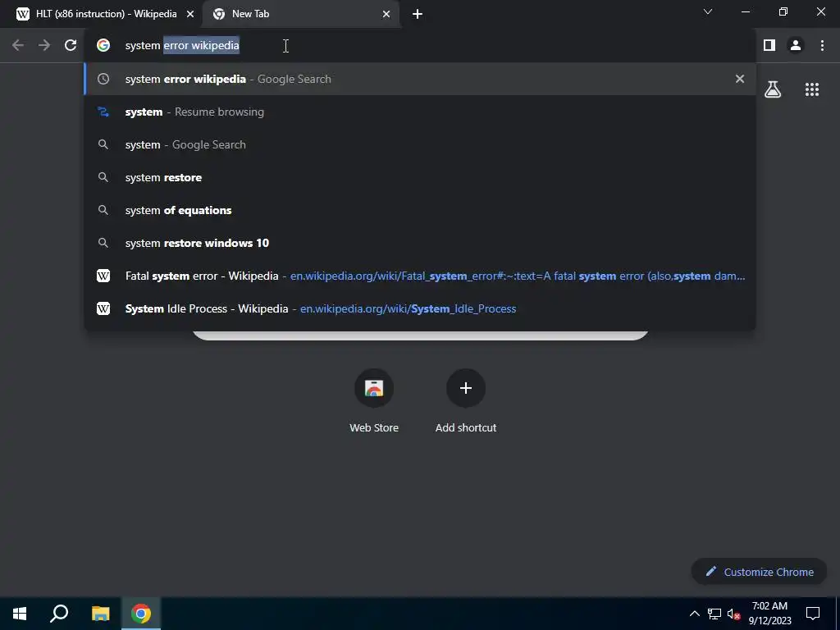Open Windows taskbar search
Image resolution: width=840 pixels, height=630 pixels.
59,614
